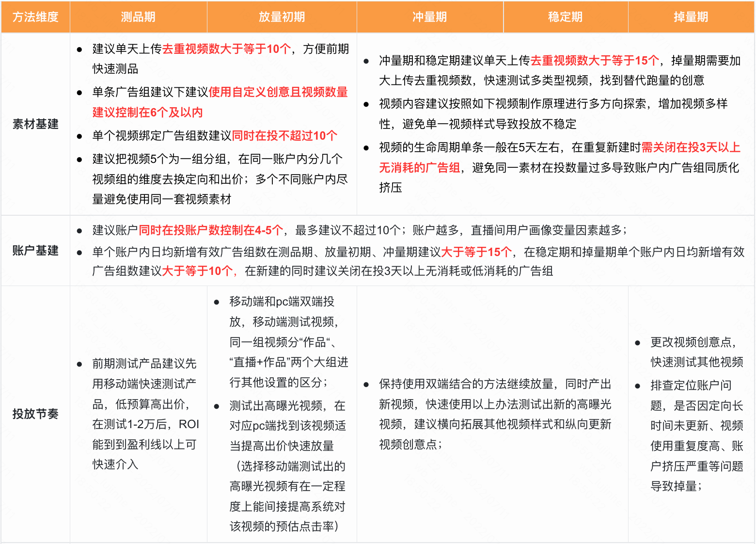Select the text 同时在投不超过10个
This screenshot has height=544, width=756.
(x=283, y=136)
